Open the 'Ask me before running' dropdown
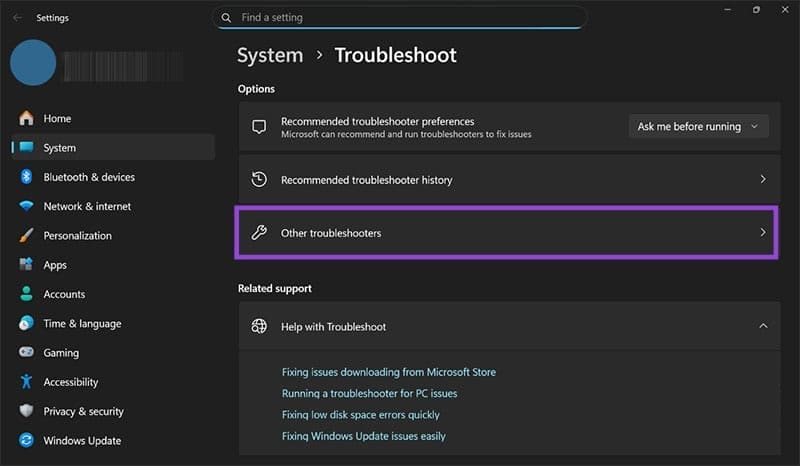 [698, 127]
